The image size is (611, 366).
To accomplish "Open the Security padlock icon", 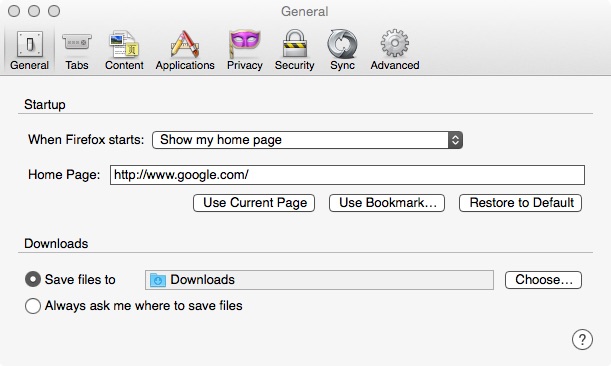I will click(x=294, y=44).
